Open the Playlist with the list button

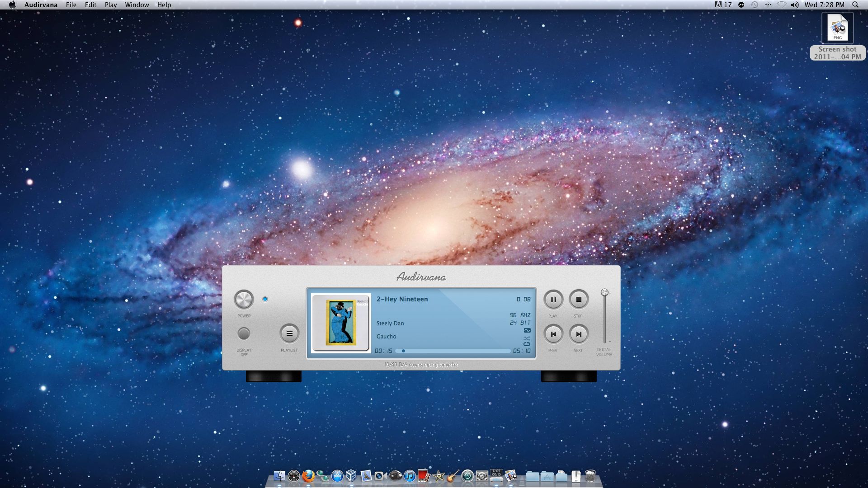point(289,334)
